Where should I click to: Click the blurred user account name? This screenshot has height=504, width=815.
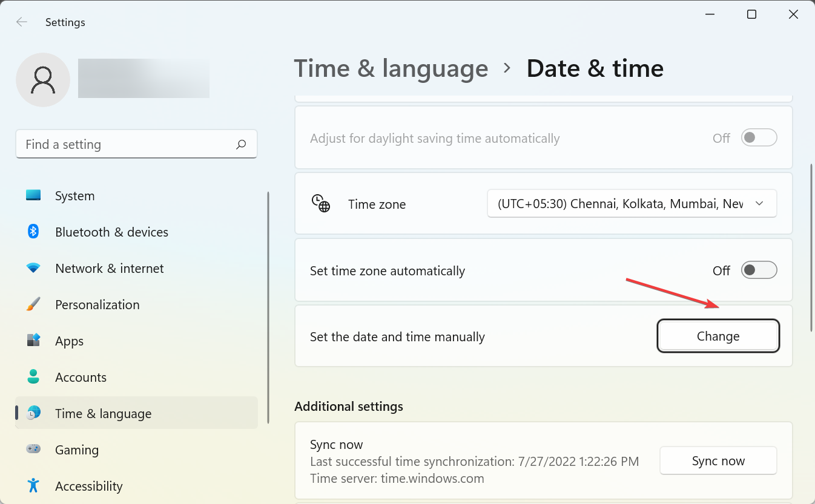coord(144,79)
